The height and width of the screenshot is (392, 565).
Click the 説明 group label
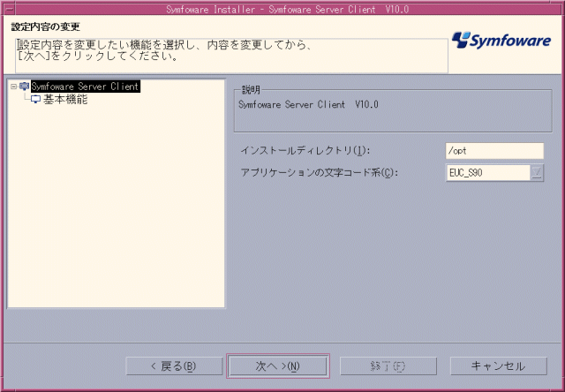(251, 90)
